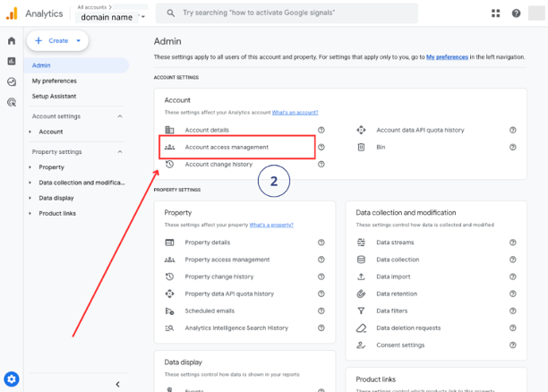Open help for Account access management

tap(321, 147)
